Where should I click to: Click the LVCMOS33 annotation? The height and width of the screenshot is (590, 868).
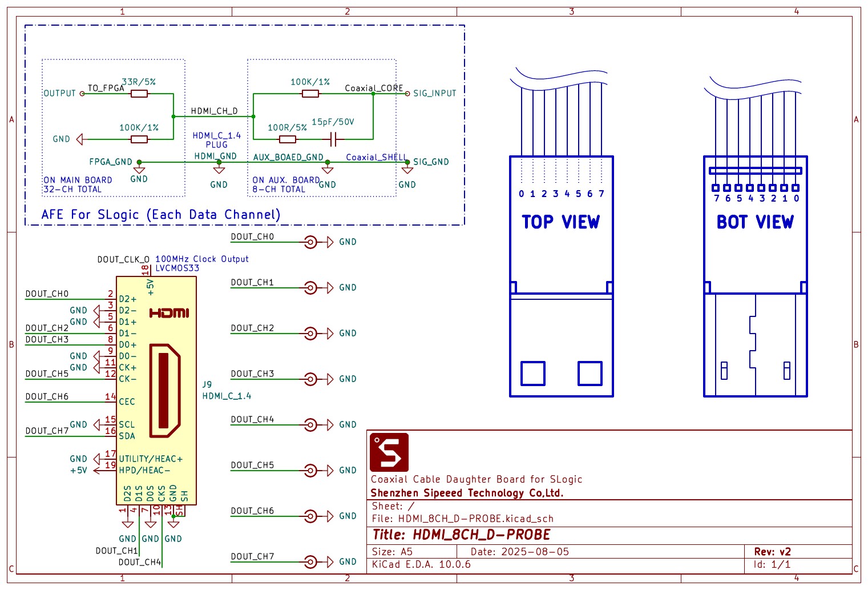point(177,268)
